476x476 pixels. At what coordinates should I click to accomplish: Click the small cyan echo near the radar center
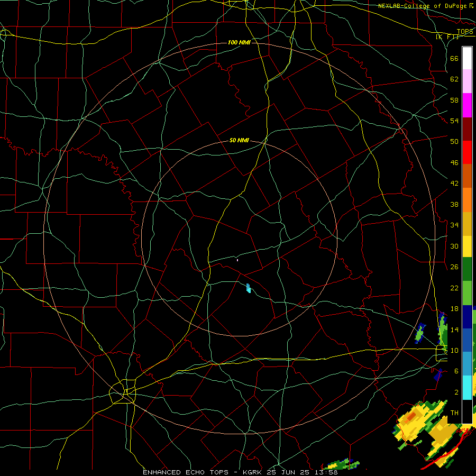click(249, 288)
